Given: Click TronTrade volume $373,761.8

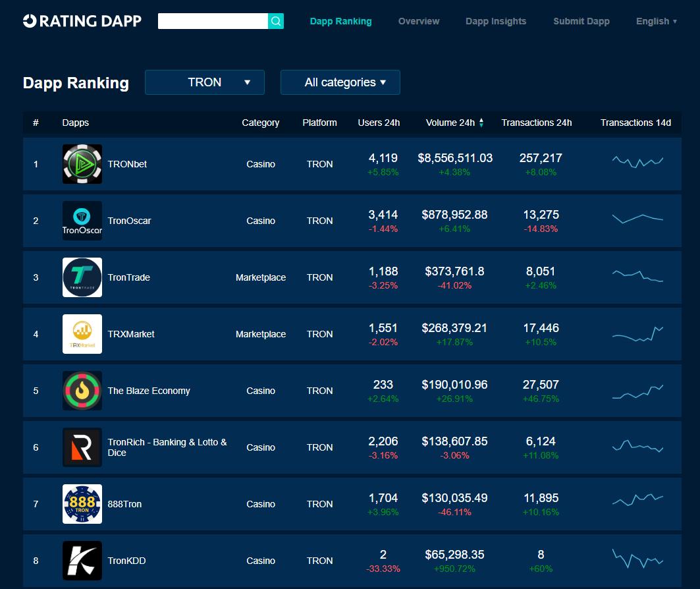Looking at the screenshot, I should [454, 271].
